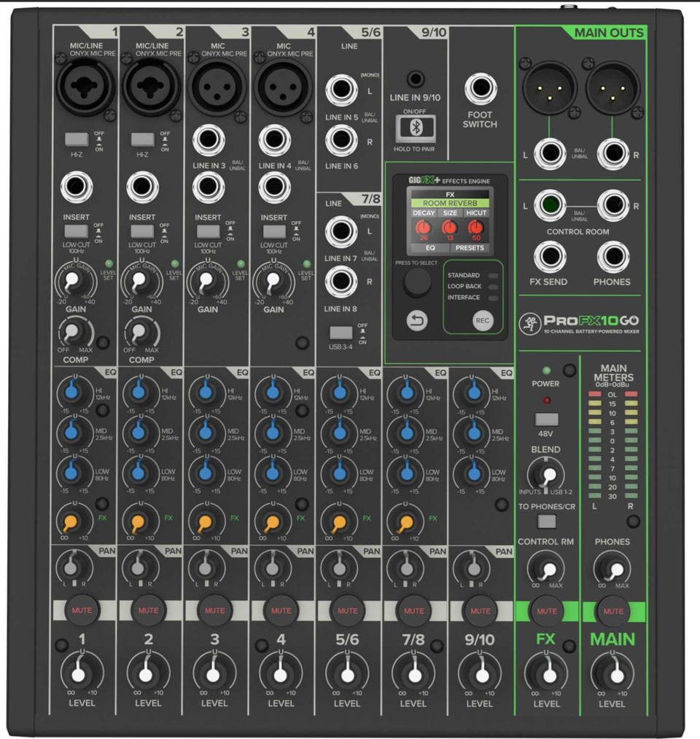Screen dimensions: 700x739
Task: Toggle the 48V phantom power switch
Action: click(x=546, y=419)
